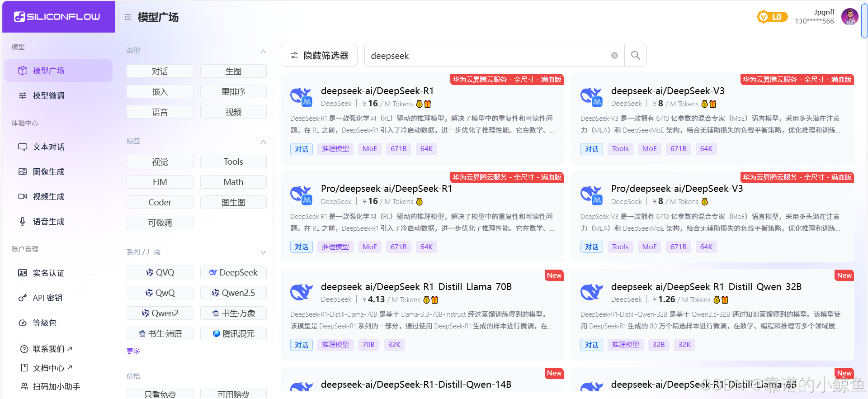Click money bag icon on Pro DeepSeek-R1 card

point(419,202)
